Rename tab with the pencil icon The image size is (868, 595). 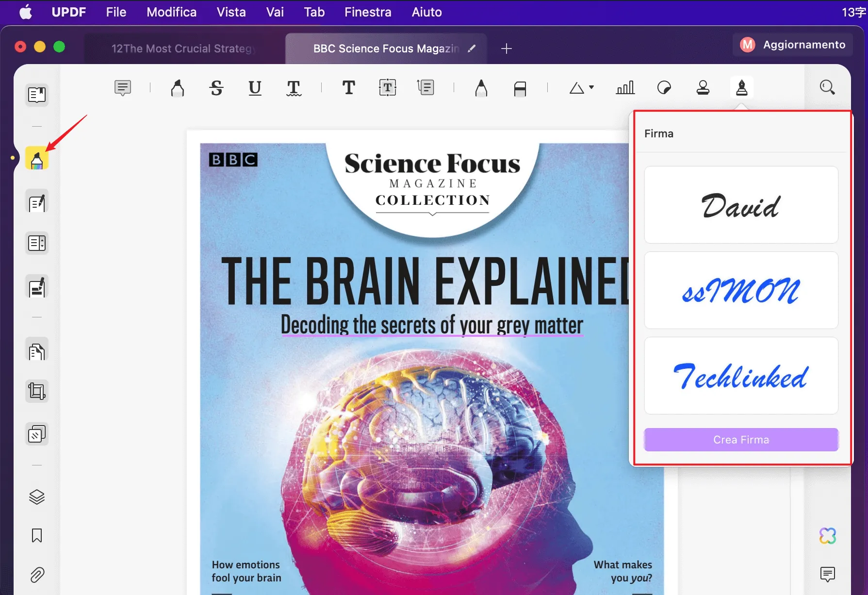tap(472, 49)
